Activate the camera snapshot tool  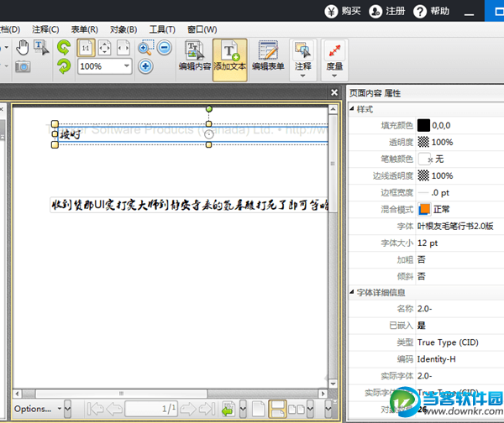point(23,66)
